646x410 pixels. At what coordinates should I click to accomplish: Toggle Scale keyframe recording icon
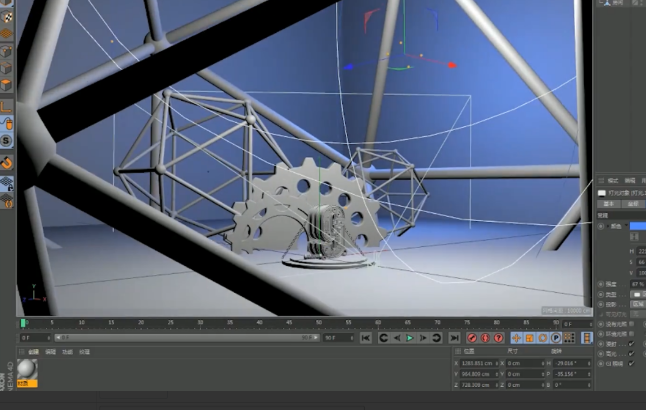529,338
